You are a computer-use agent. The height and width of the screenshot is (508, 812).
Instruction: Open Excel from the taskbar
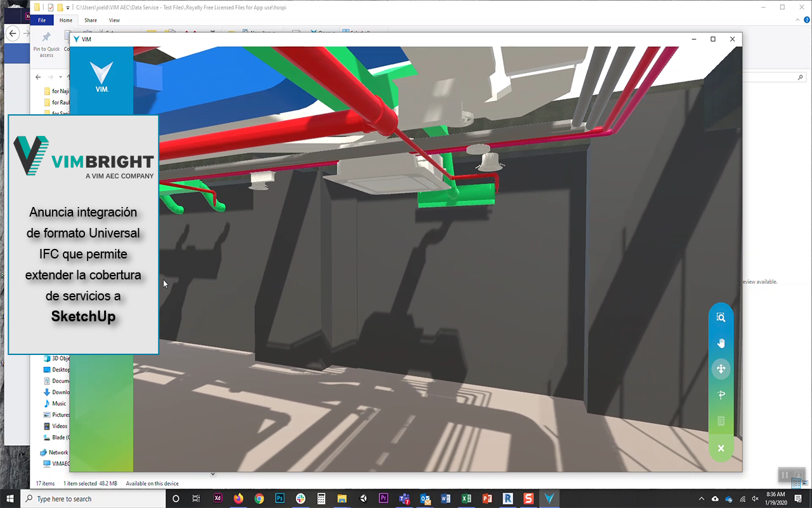coord(466,498)
